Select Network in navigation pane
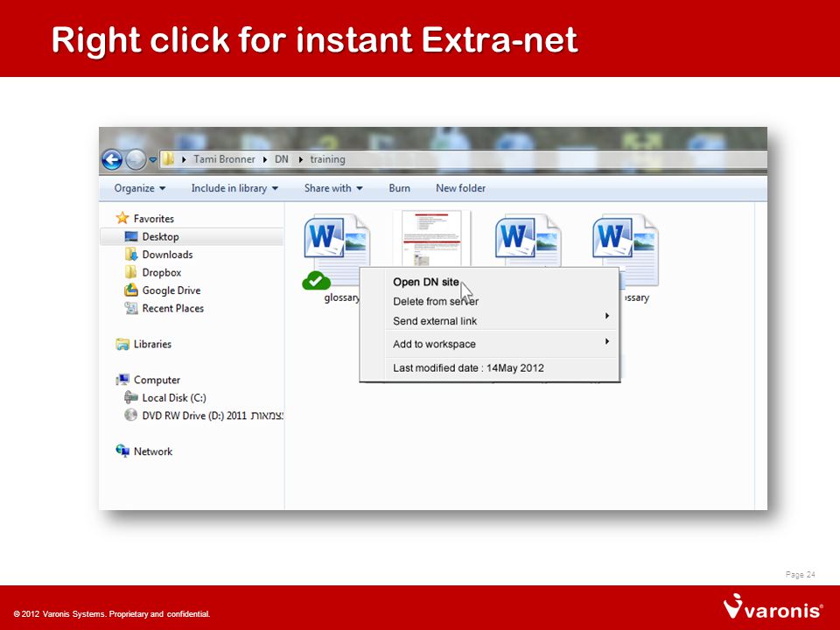The height and width of the screenshot is (630, 840). point(152,451)
